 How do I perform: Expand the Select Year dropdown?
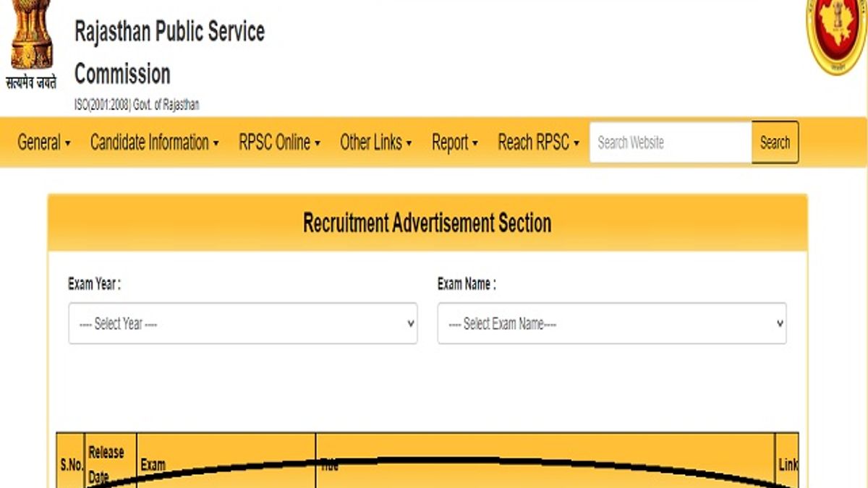(x=243, y=323)
